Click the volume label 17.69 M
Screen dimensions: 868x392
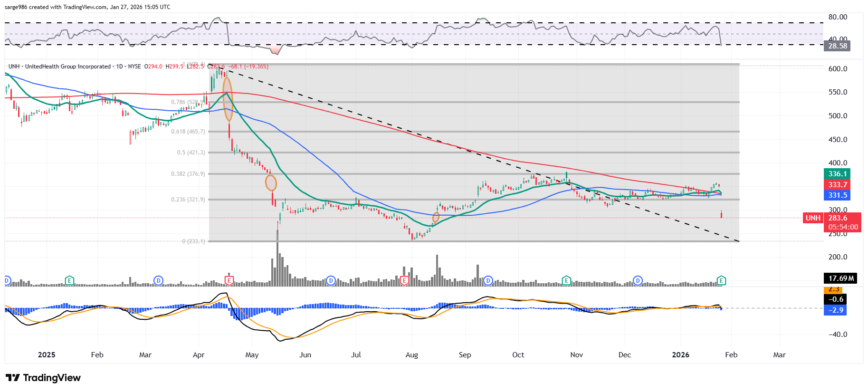840,278
